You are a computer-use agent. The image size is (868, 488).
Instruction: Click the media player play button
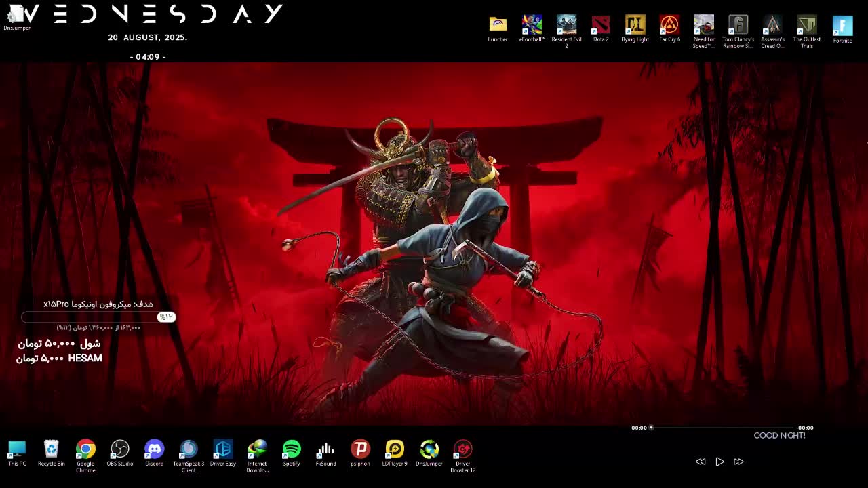coord(719,462)
